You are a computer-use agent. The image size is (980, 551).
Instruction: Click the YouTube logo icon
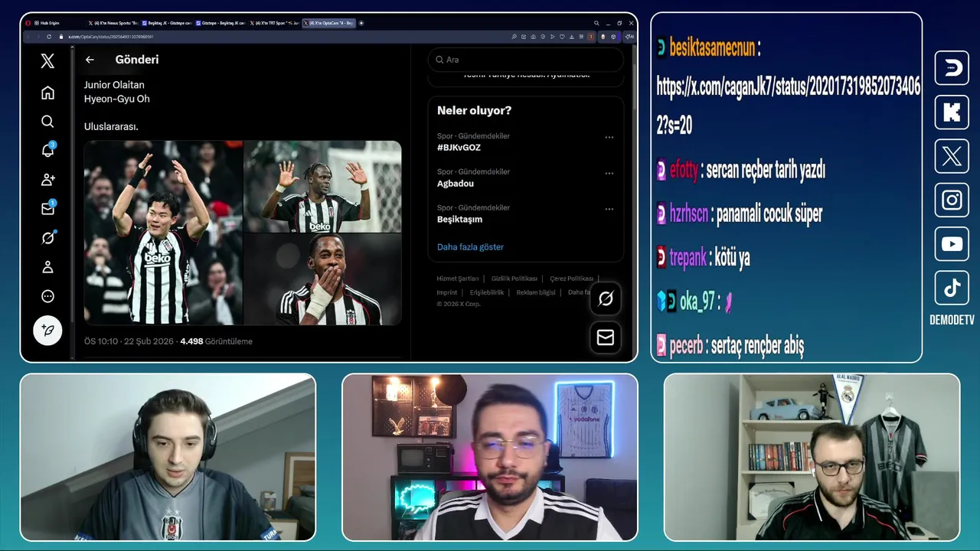[x=952, y=244]
